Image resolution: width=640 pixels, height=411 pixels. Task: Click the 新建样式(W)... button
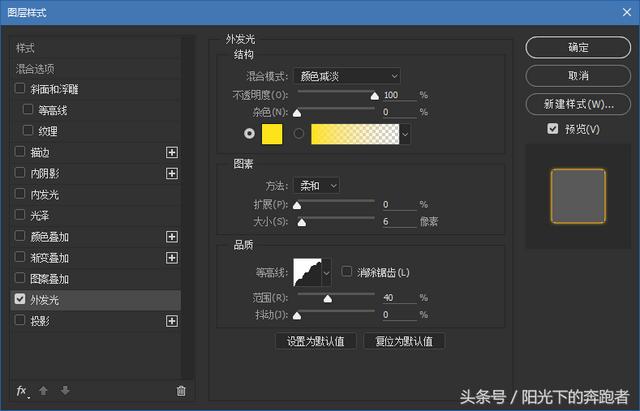click(578, 104)
